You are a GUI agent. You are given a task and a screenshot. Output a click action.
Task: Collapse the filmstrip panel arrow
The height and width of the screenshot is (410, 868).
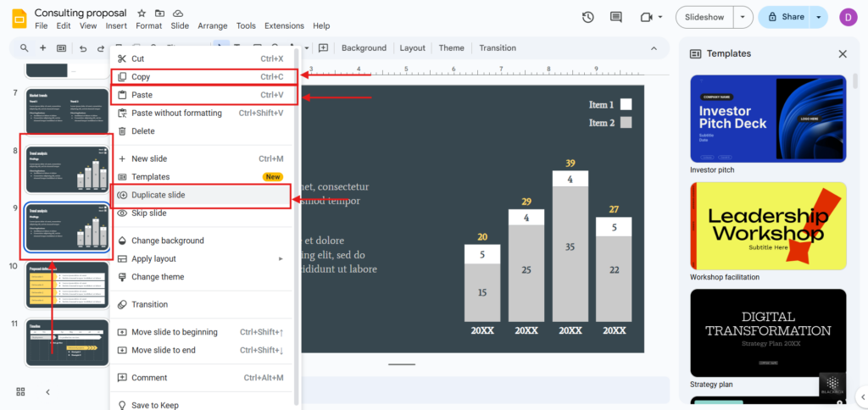coord(48,391)
